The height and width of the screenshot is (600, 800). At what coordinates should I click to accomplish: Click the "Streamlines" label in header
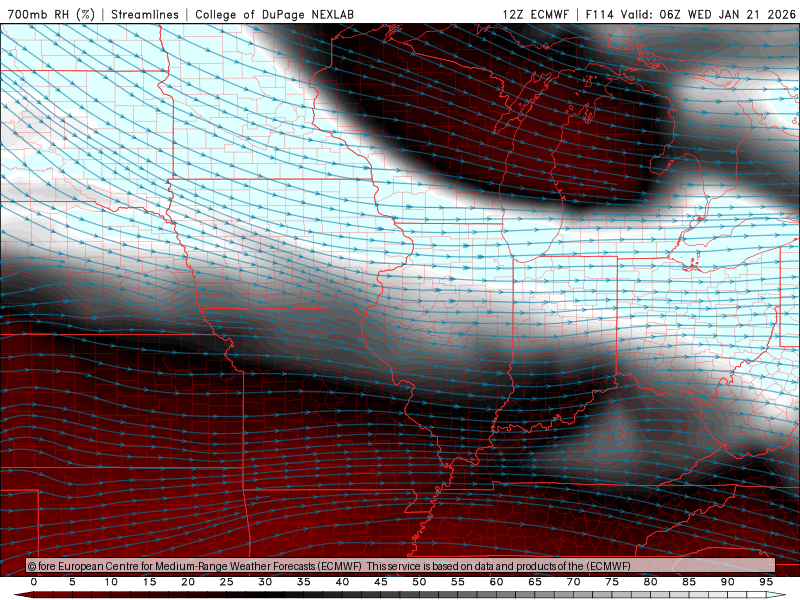pyautogui.click(x=145, y=14)
